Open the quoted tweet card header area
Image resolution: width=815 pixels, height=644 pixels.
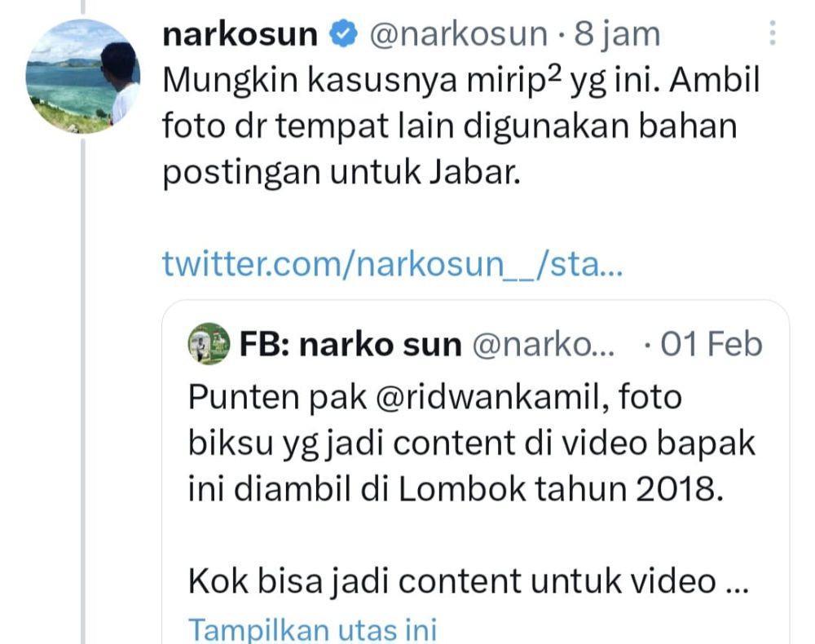(x=475, y=343)
